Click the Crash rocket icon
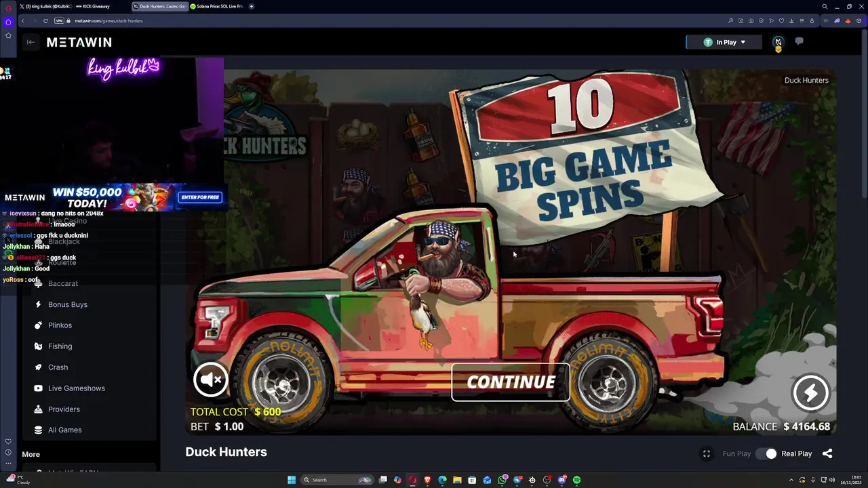 (38, 367)
